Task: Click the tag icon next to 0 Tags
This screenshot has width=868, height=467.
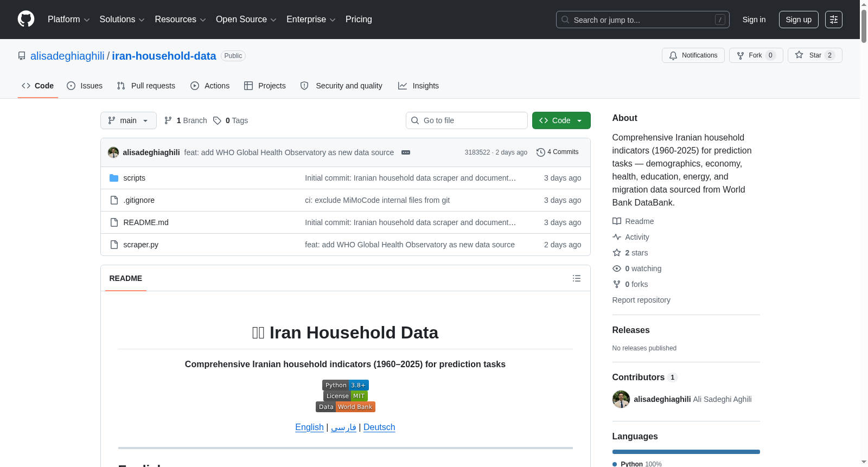Action: pyautogui.click(x=217, y=120)
